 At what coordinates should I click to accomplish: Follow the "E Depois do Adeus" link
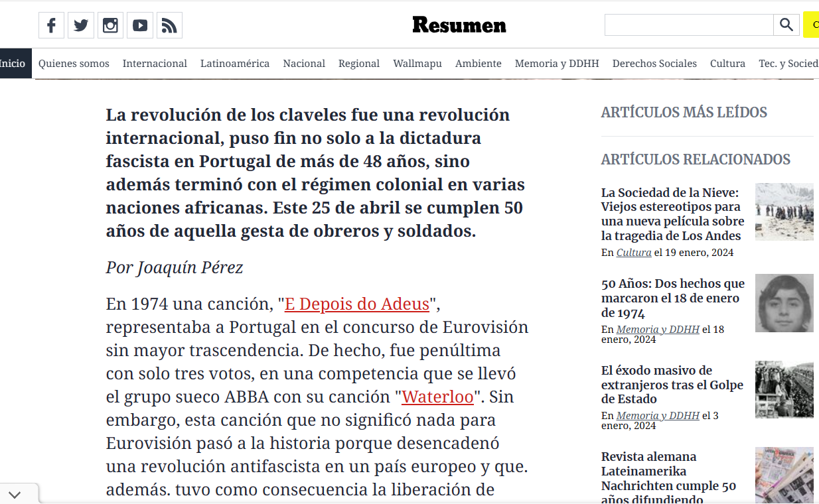click(357, 304)
